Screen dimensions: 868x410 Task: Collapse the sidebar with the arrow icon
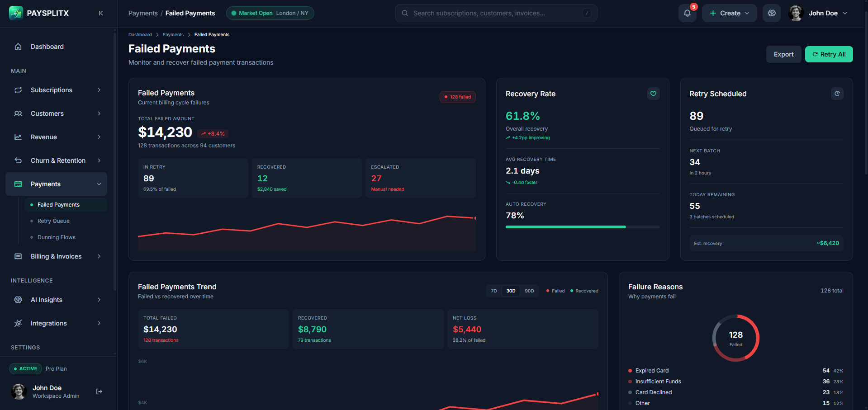click(x=101, y=13)
